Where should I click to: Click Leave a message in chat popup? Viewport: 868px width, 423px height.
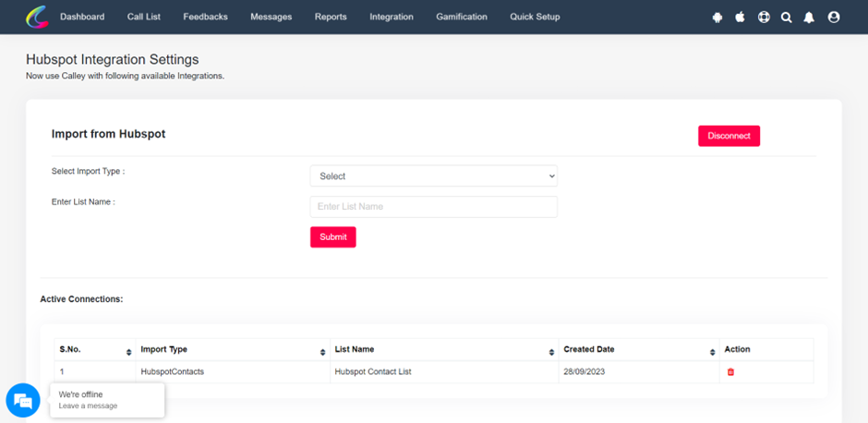click(x=88, y=405)
